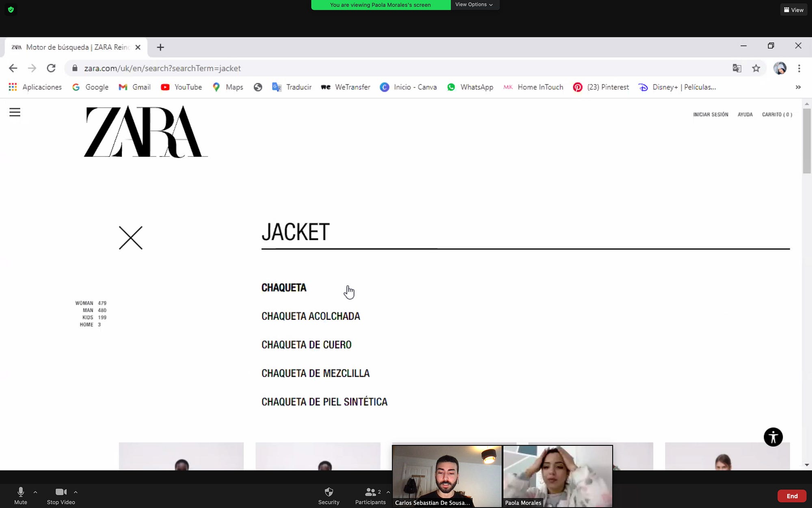Expand View Options dropdown
The height and width of the screenshot is (508, 812).
[474, 4]
